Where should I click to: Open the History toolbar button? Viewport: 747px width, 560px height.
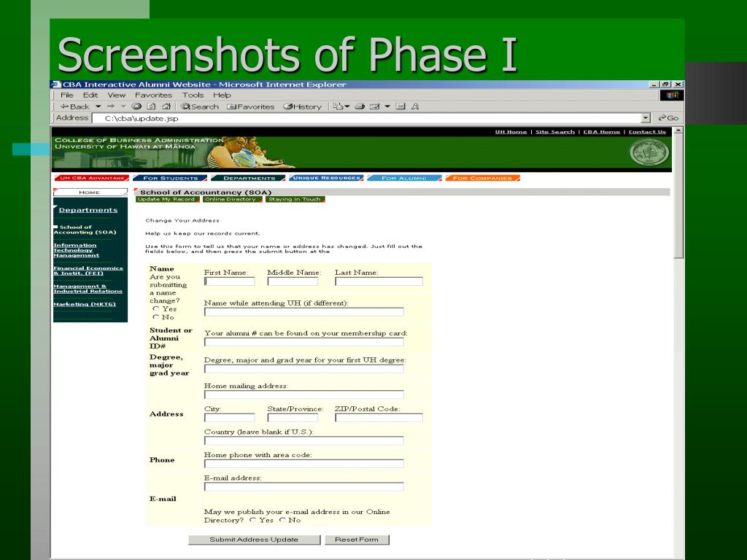(302, 106)
